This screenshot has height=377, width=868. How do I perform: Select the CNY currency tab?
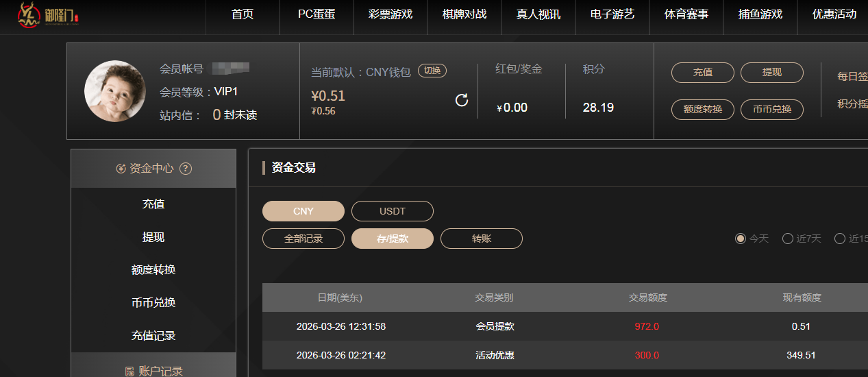[x=303, y=211]
